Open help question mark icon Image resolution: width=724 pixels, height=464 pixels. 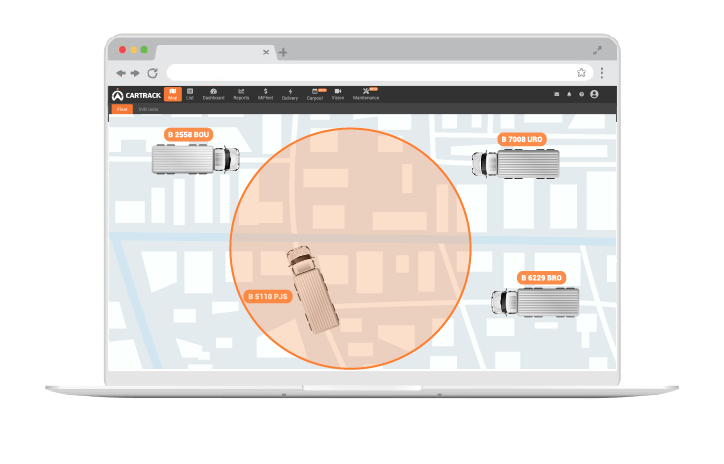pyautogui.click(x=581, y=94)
